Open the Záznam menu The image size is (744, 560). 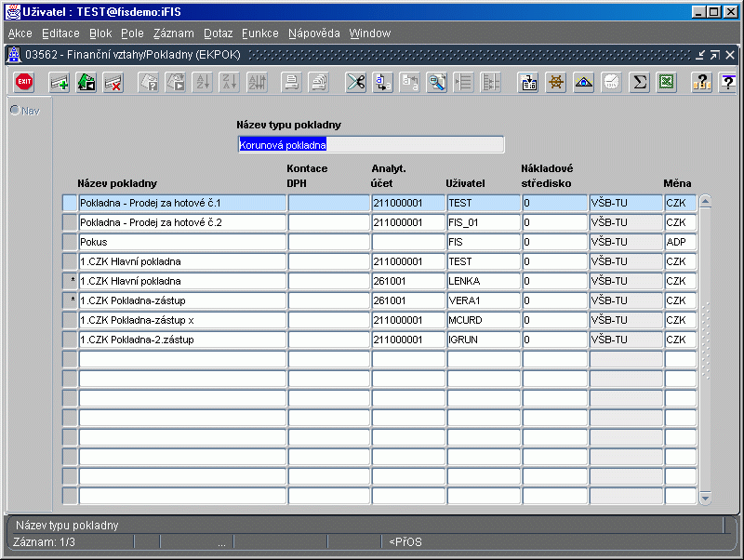click(174, 33)
